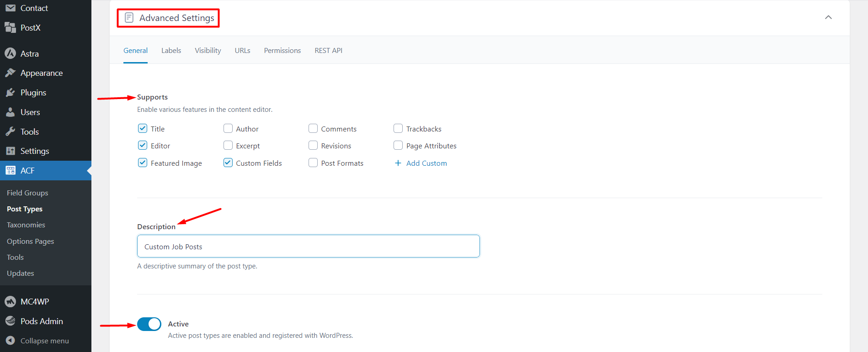Viewport: 868px width, 352px height.
Task: Open the Appearance menu item
Action: pyautogui.click(x=46, y=73)
